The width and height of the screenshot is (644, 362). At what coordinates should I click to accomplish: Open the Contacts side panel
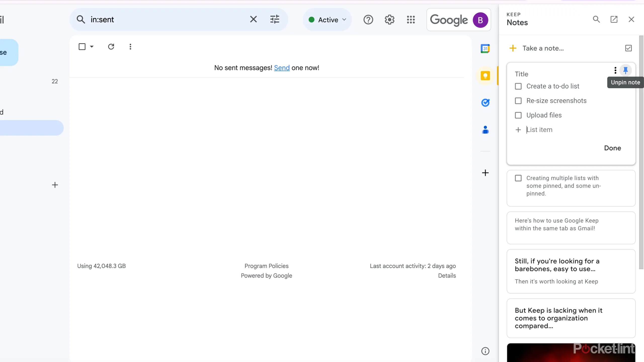485,130
